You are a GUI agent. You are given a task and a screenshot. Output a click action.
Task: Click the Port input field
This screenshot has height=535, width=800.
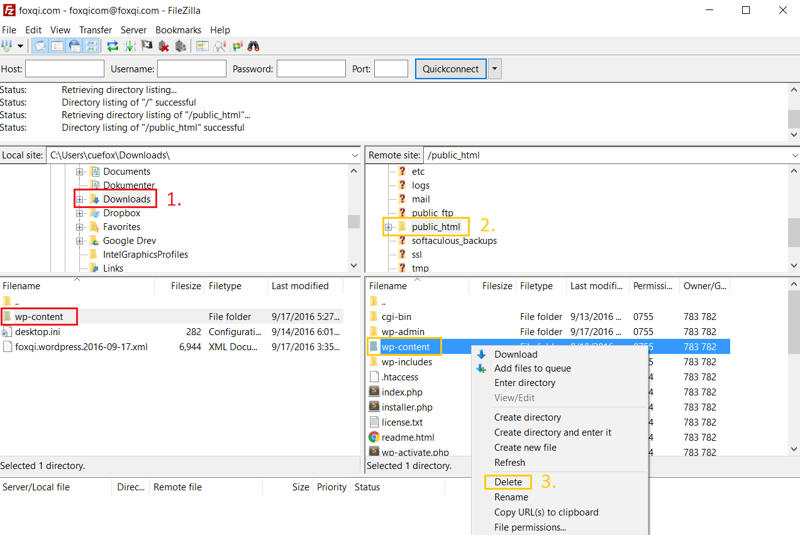coord(391,68)
